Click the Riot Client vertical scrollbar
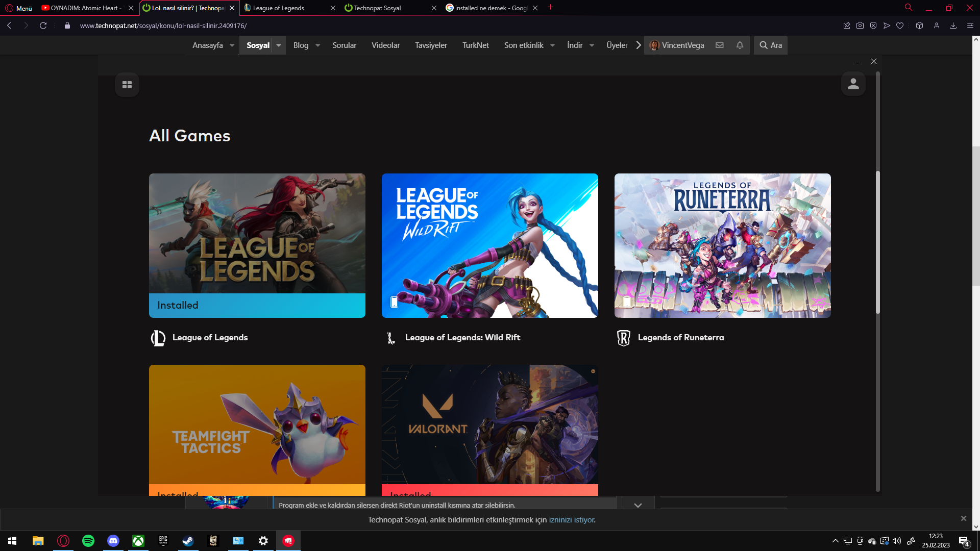This screenshot has width=980, height=551. [878, 242]
